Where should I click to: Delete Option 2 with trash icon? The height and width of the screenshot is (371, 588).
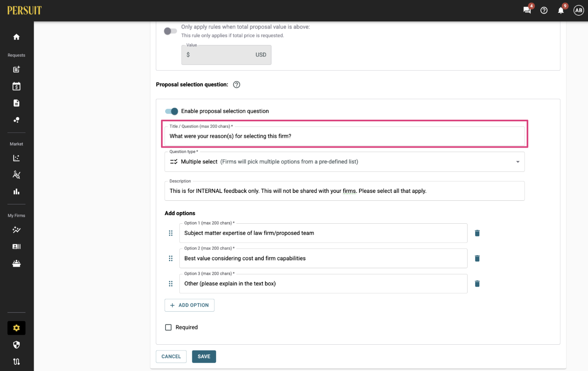[477, 258]
